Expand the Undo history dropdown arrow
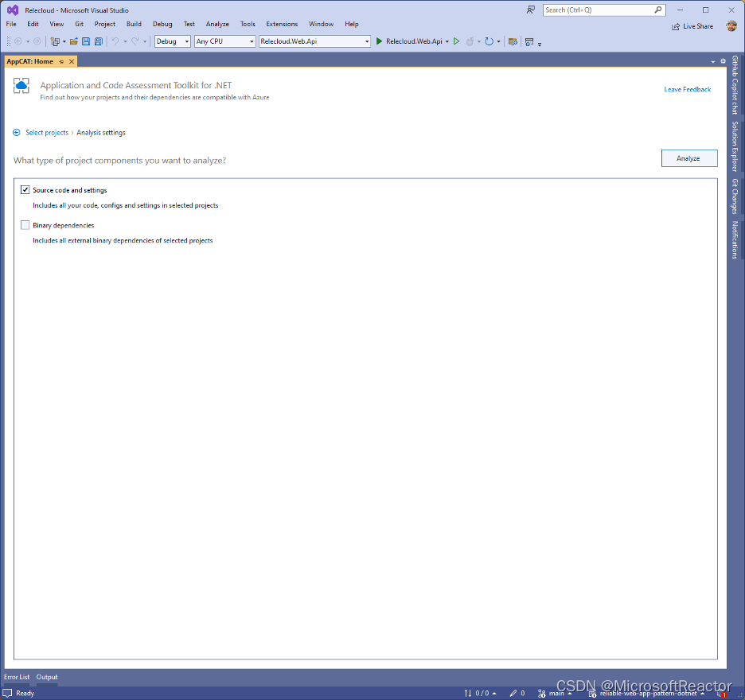This screenshot has height=700, width=745. 125,41
